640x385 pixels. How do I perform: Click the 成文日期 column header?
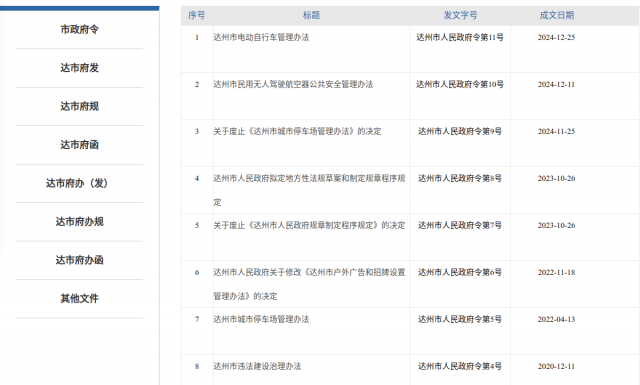tap(557, 16)
